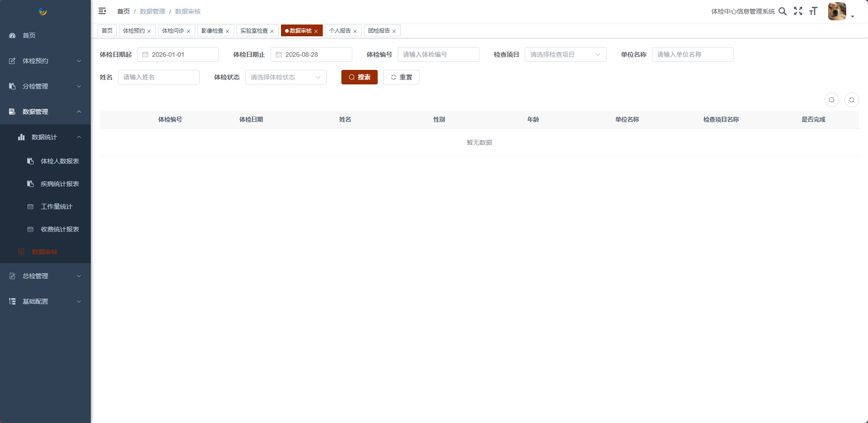
Task: Toggle fullscreen mode icon
Action: (798, 11)
